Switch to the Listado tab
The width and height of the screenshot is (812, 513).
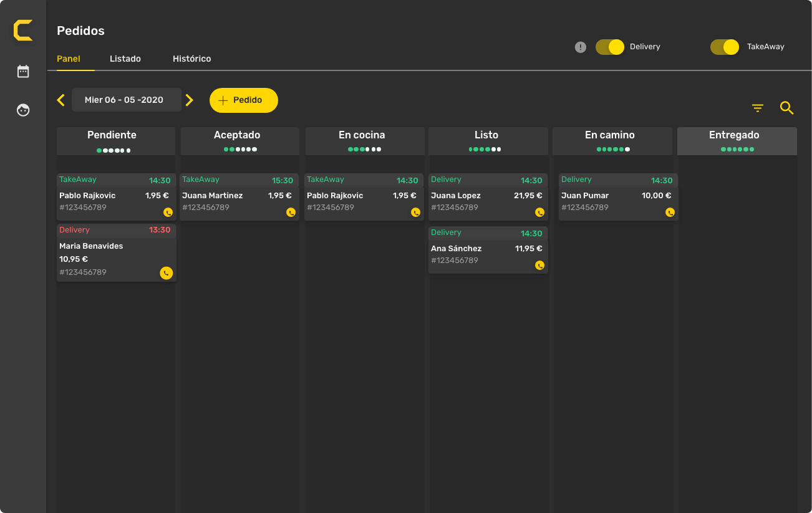tap(125, 59)
